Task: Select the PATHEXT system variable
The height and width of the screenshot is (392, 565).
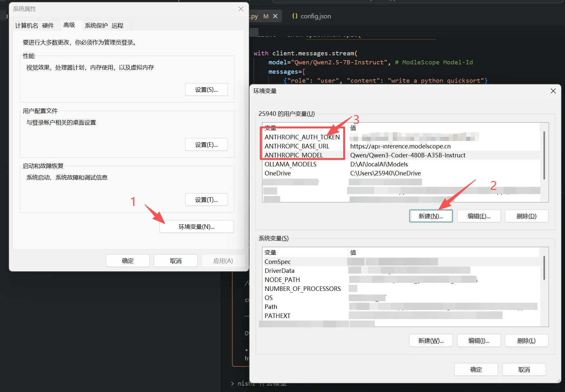Action: 401,316
